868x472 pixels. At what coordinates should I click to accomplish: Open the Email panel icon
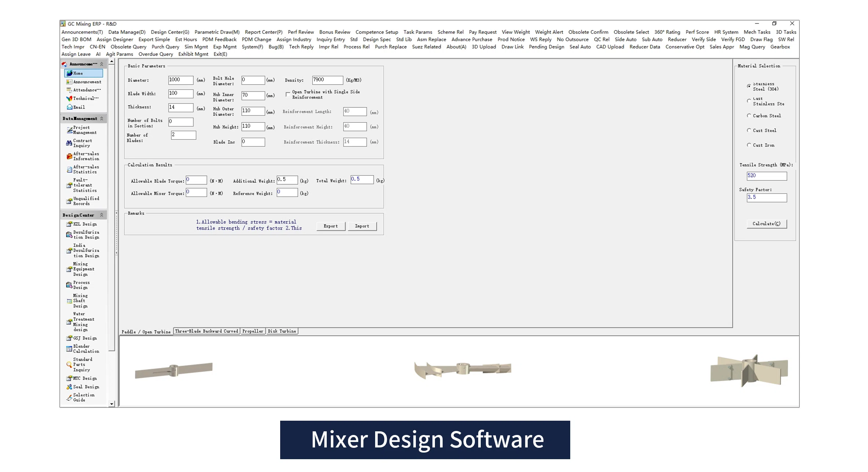point(78,107)
